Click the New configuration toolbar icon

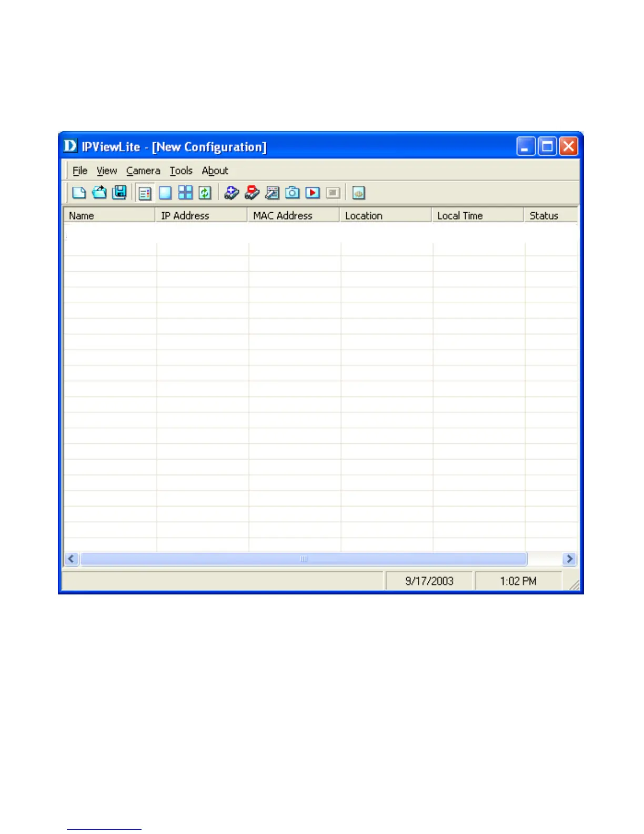coord(79,193)
